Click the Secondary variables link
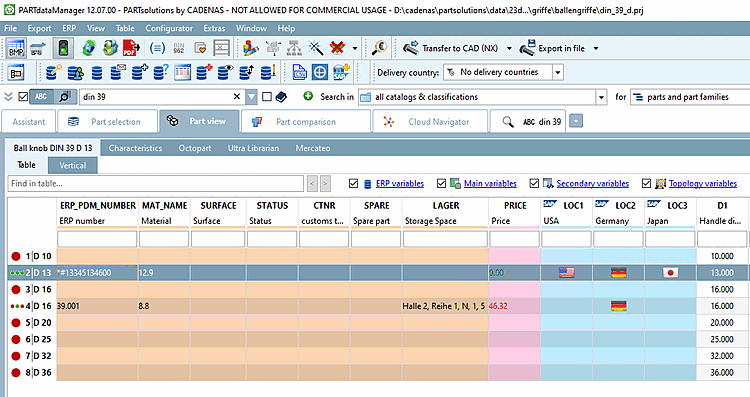750x397 pixels. click(x=593, y=184)
